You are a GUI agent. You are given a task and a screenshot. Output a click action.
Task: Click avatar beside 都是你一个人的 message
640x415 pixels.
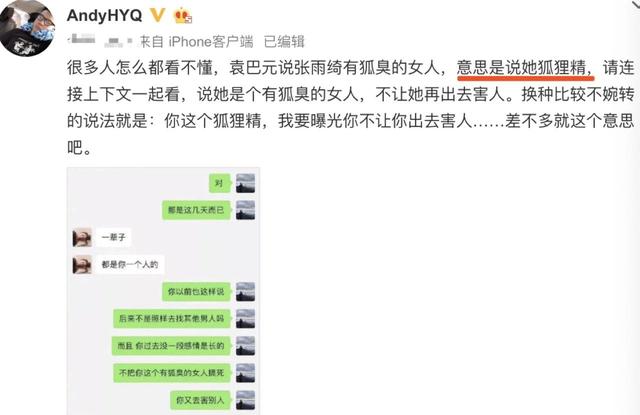click(x=82, y=265)
